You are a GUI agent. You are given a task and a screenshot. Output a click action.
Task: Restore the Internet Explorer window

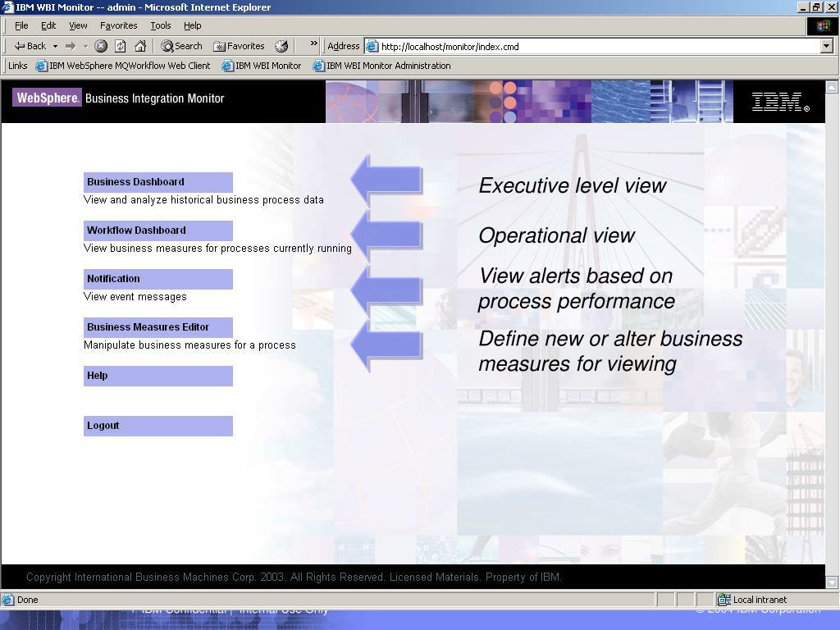click(815, 7)
